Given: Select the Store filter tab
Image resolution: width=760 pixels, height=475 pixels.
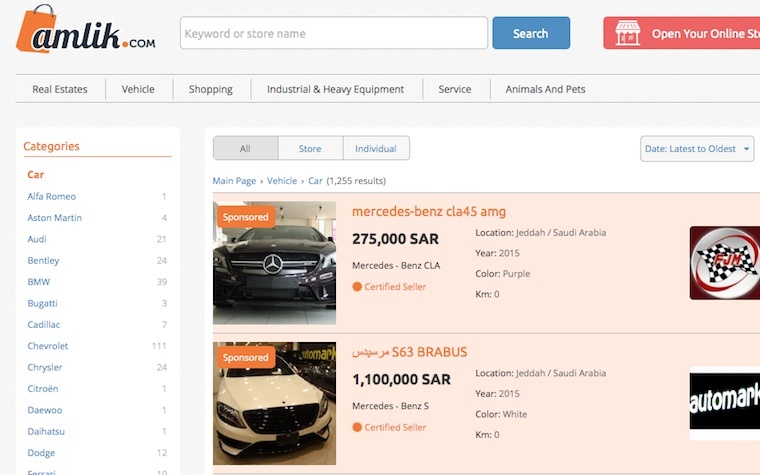Looking at the screenshot, I should [310, 149].
